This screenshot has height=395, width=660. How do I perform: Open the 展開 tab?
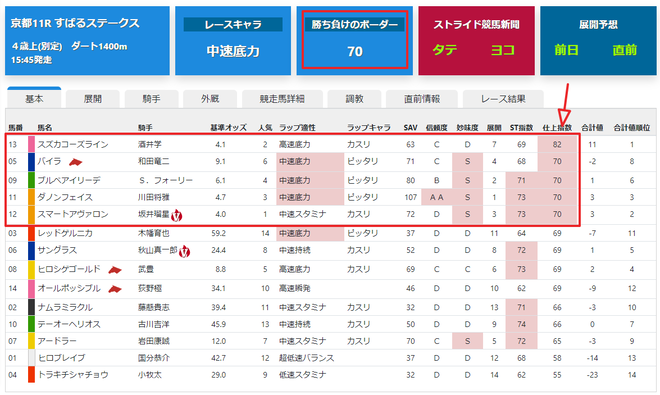pos(93,99)
